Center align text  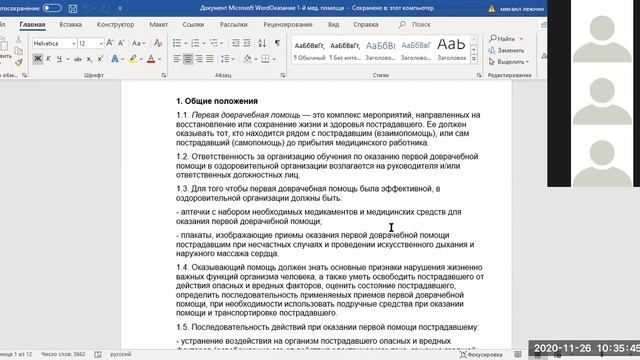tap(188, 59)
